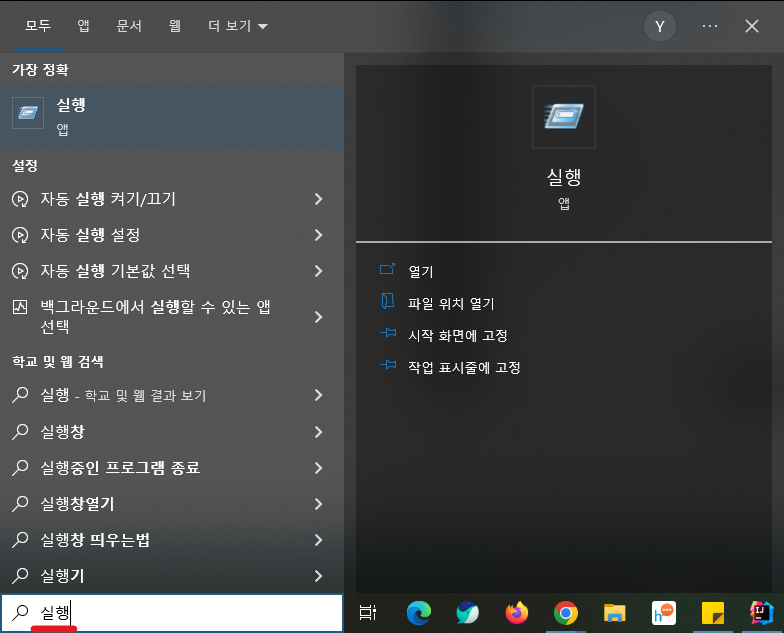Click the search icon beside 실행창 띄우는법
The width and height of the screenshot is (784, 633).
(20, 539)
